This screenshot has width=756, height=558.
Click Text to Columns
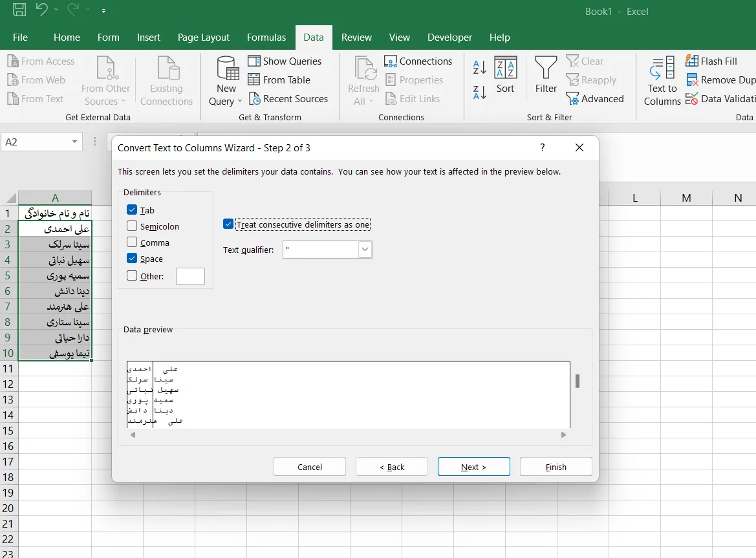[662, 80]
